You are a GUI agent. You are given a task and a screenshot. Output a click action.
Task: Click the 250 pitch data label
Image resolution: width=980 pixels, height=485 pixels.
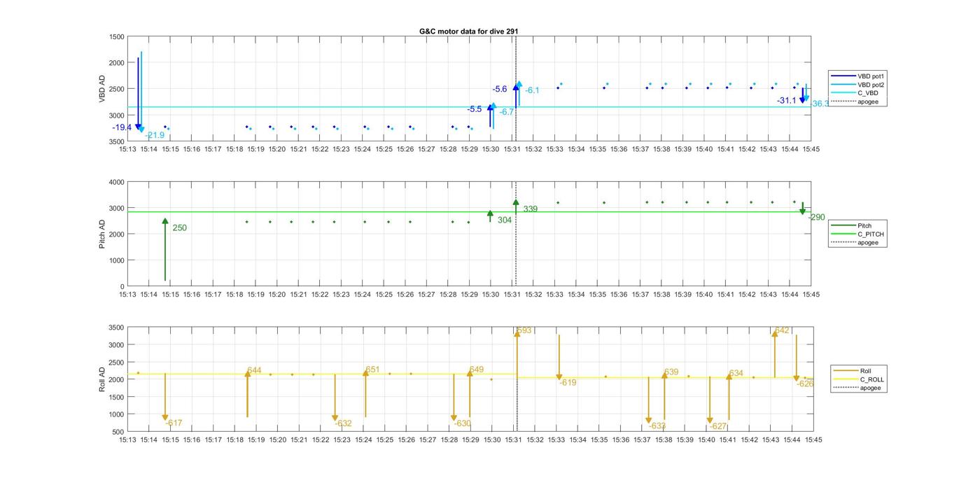pos(180,228)
